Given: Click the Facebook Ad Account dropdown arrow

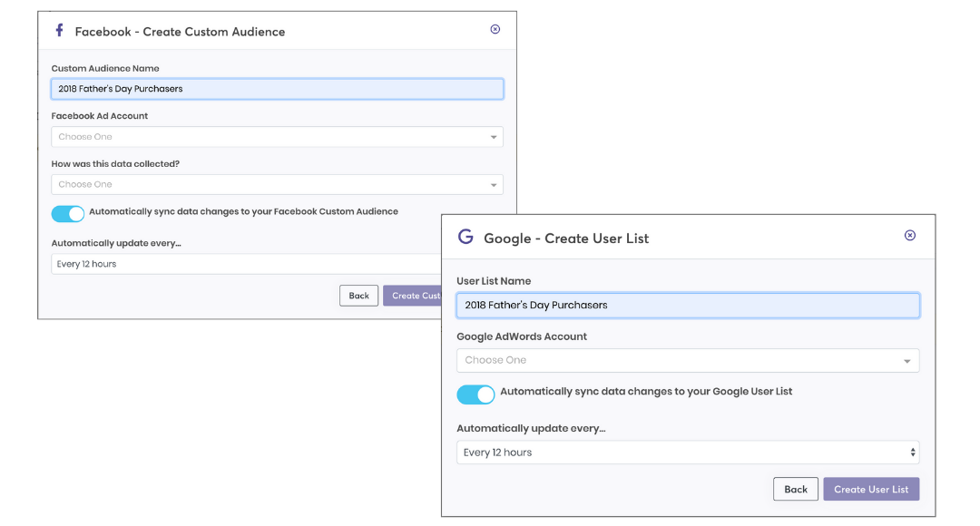Looking at the screenshot, I should (x=493, y=138).
